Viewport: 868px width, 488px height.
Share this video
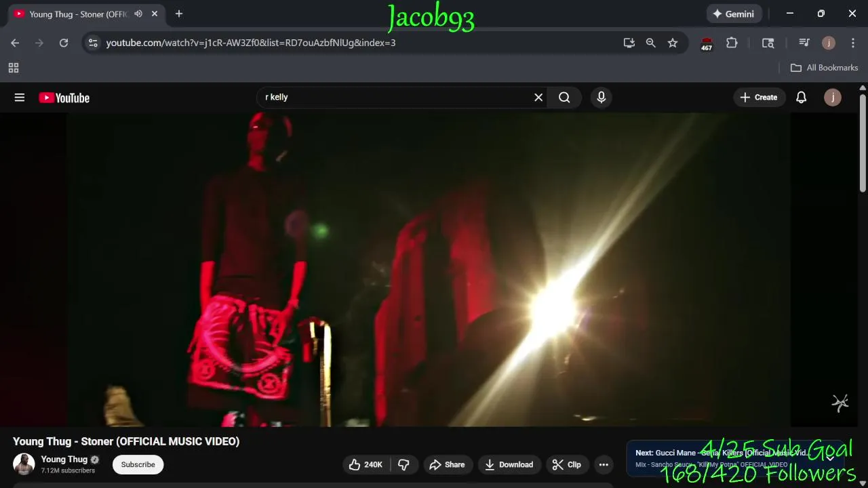448,464
